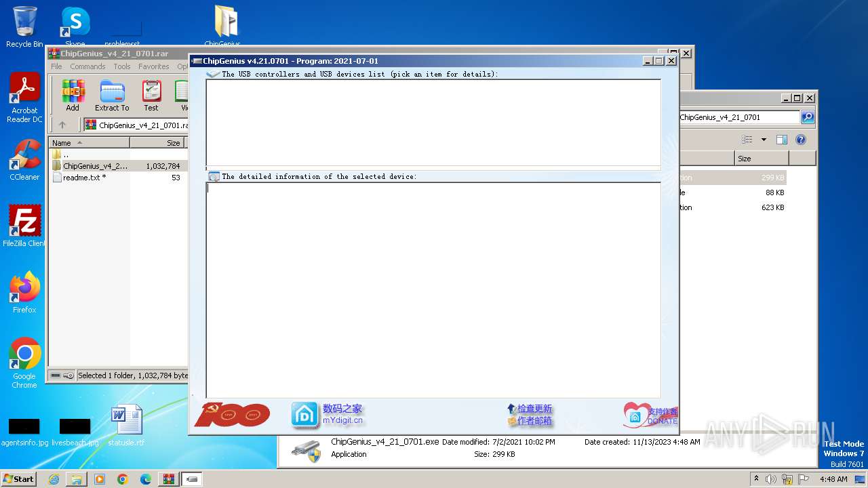Viewport: 868px width, 488px height.
Task: Sort Explorer files by Size column
Action: 762,159
